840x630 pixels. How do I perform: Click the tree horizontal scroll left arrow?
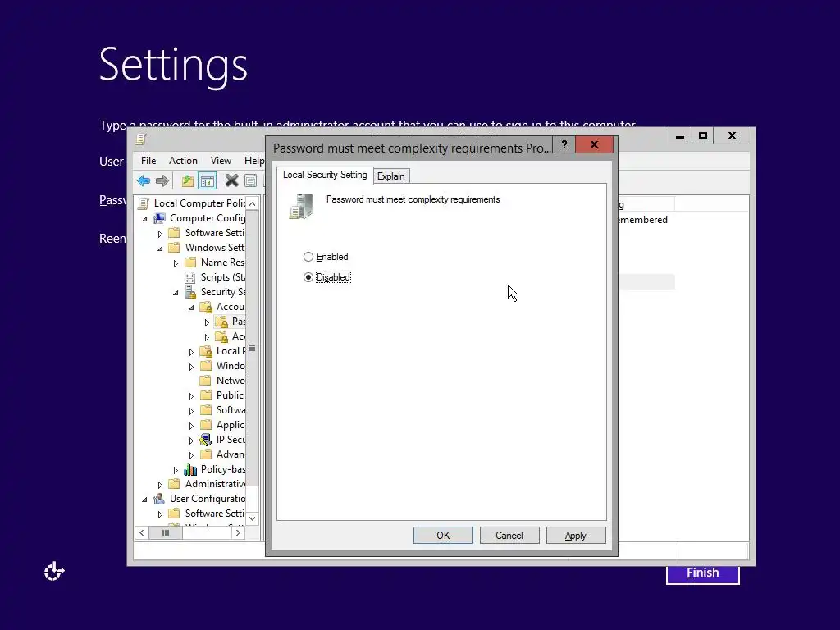click(x=141, y=533)
